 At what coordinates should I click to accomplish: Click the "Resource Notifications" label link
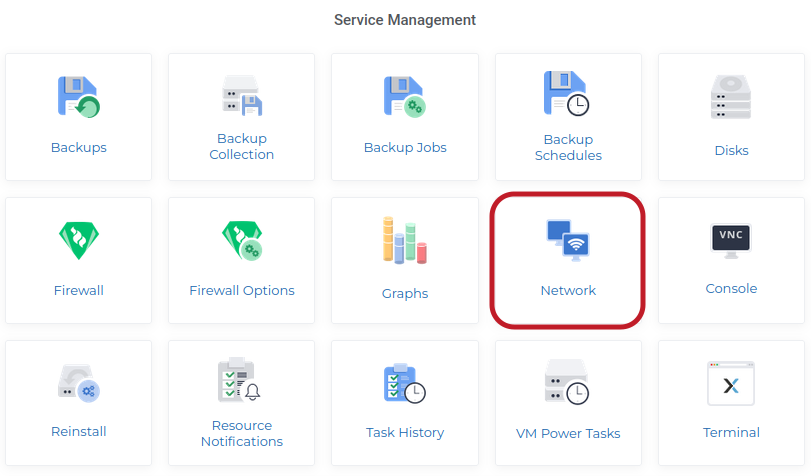242,434
